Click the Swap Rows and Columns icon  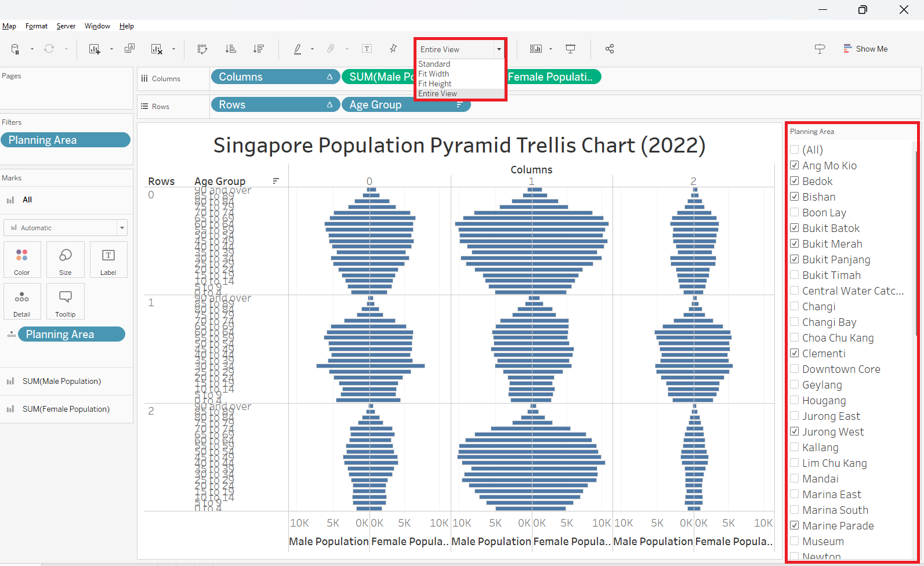tap(202, 49)
